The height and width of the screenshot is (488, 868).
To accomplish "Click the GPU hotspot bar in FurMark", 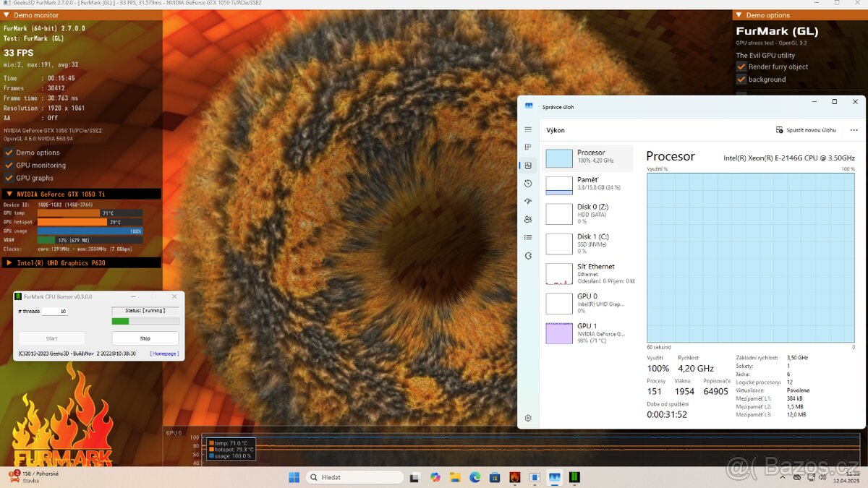I will point(90,222).
